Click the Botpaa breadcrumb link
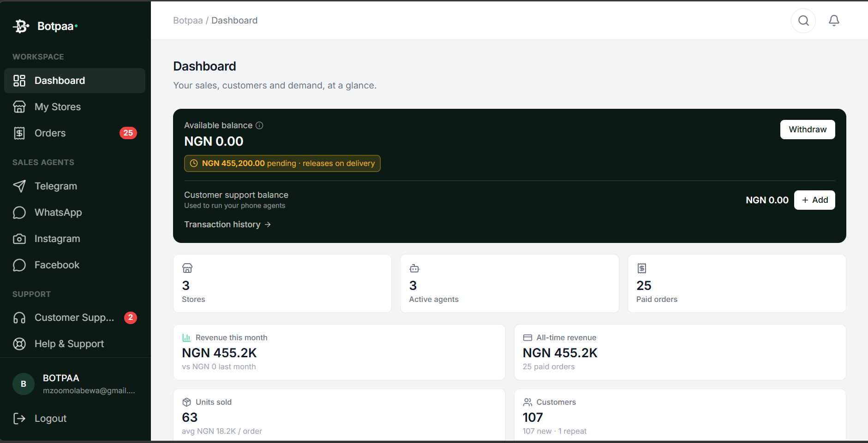The height and width of the screenshot is (443, 868). point(188,20)
